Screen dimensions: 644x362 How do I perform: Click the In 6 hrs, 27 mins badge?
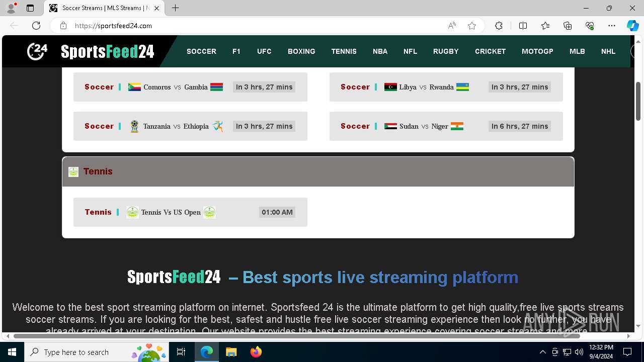520,126
